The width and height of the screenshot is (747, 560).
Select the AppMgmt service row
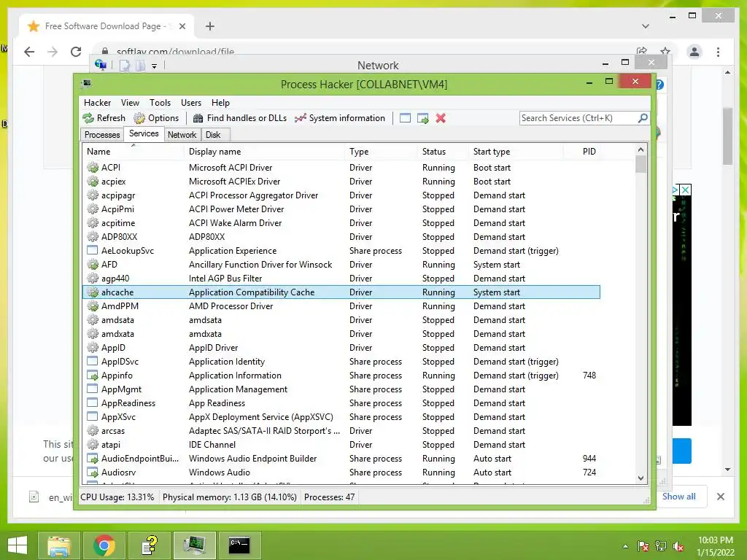[x=341, y=389]
